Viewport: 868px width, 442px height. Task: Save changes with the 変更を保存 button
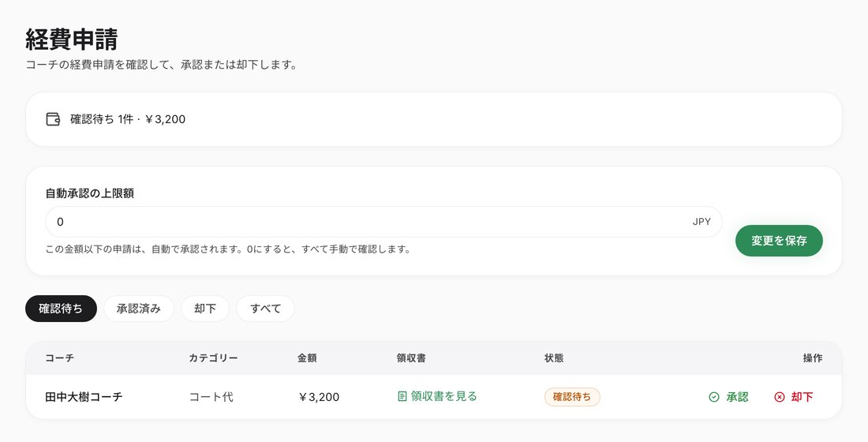click(x=779, y=241)
